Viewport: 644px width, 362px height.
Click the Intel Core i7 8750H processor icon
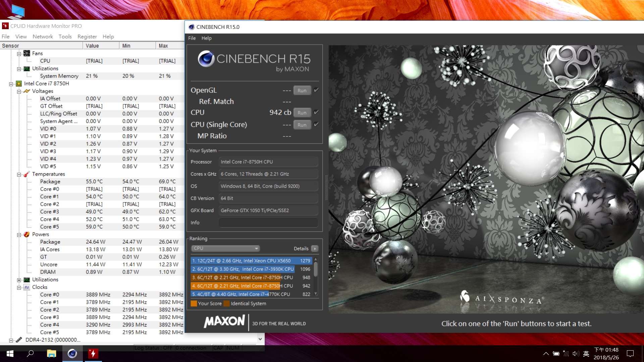[x=19, y=83]
